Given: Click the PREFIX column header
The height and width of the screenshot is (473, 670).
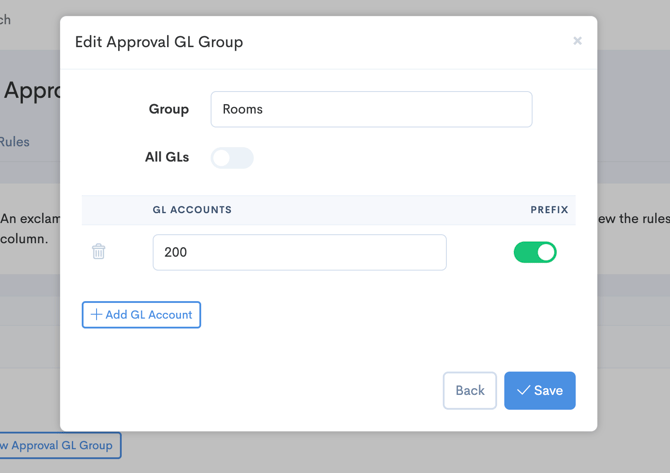Looking at the screenshot, I should point(549,210).
